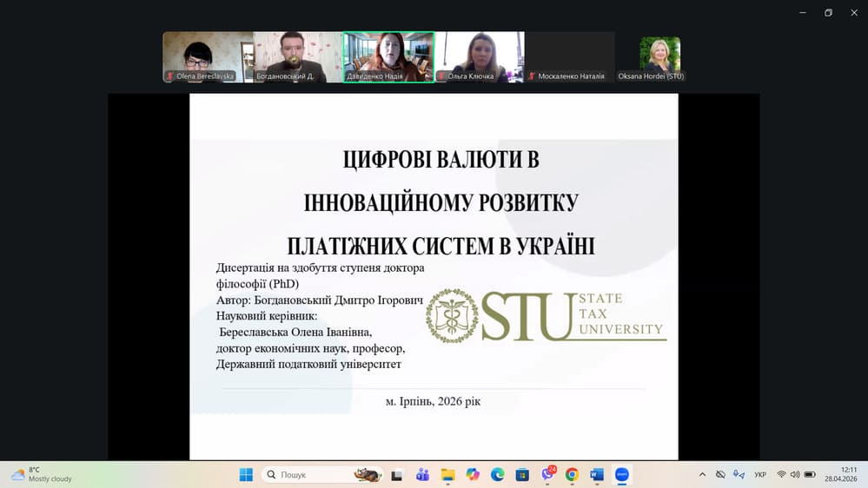Open Task View on the taskbar
Image resolution: width=868 pixels, height=488 pixels.
click(x=397, y=475)
